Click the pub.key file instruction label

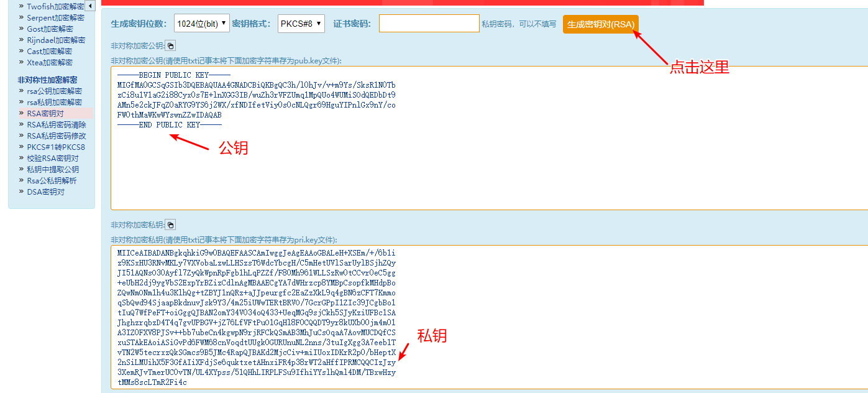[226, 60]
